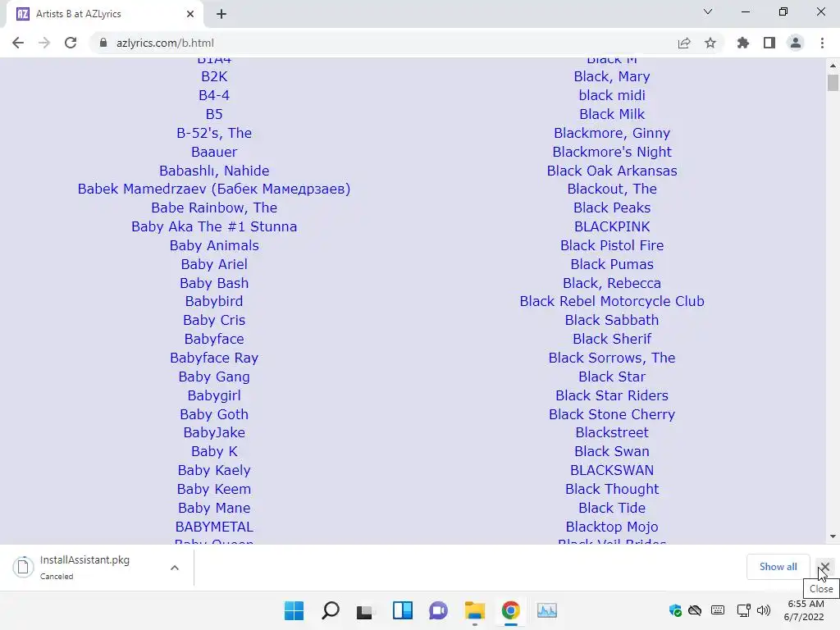Open Windows Security tray icon
The width and height of the screenshot is (840, 630).
(675, 610)
